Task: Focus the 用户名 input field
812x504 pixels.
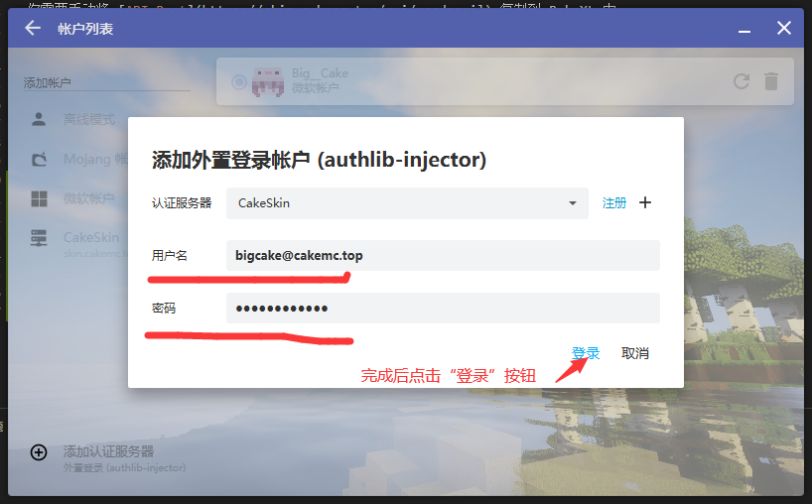Action: (x=443, y=256)
